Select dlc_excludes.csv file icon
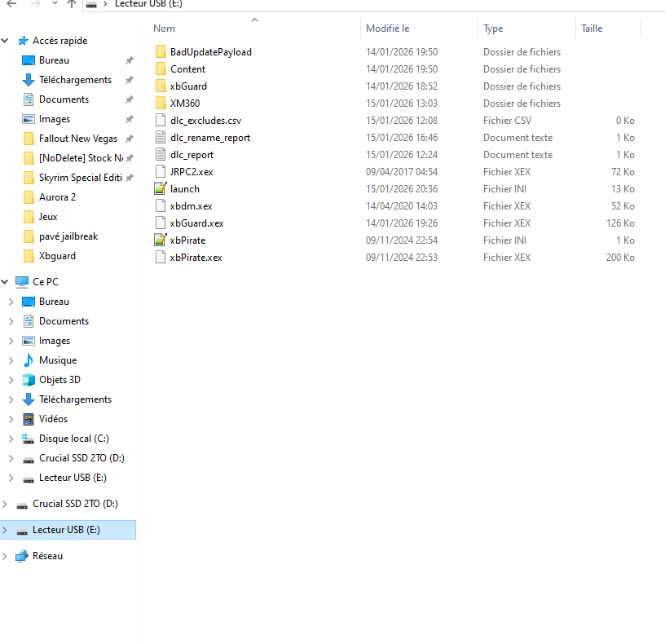 (x=161, y=120)
